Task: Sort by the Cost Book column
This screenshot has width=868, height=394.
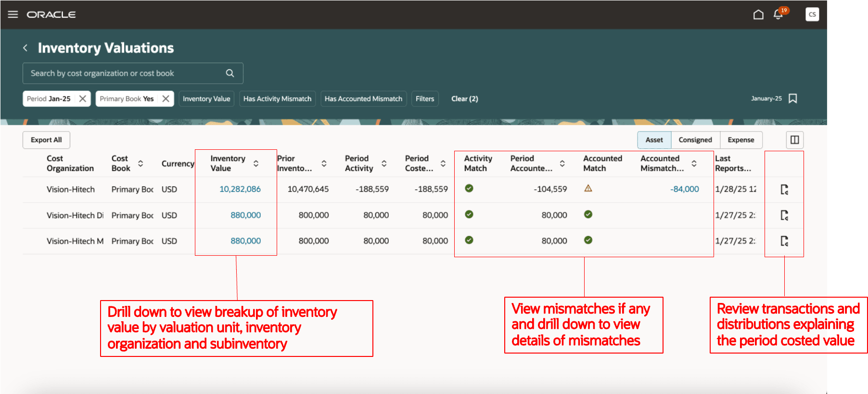Action: click(x=140, y=163)
